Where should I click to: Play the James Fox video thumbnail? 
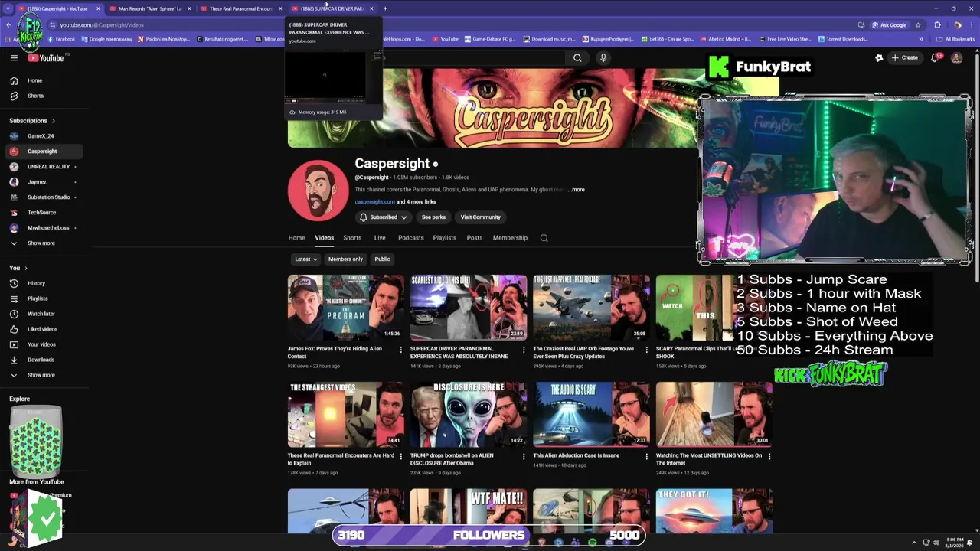coord(346,308)
